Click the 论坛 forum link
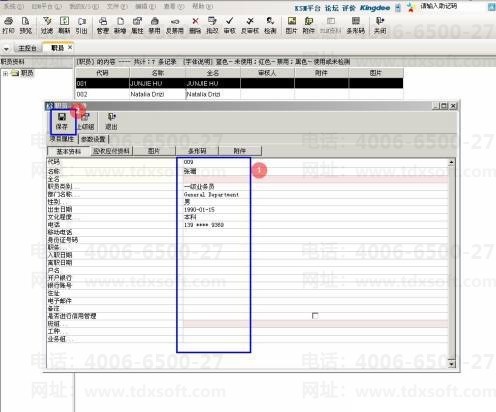Viewport: 496px width, 412px height. tap(331, 8)
